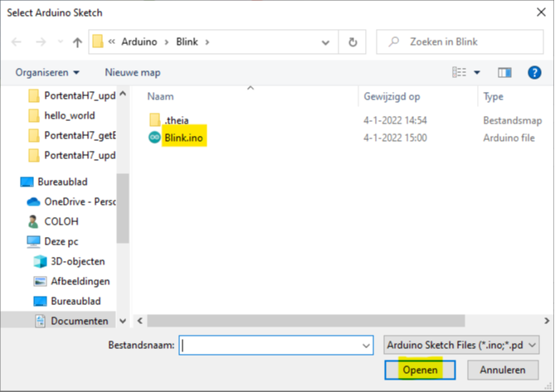Expand the Bestandsnaam filename dropdown
The height and width of the screenshot is (392, 555).
[367, 345]
